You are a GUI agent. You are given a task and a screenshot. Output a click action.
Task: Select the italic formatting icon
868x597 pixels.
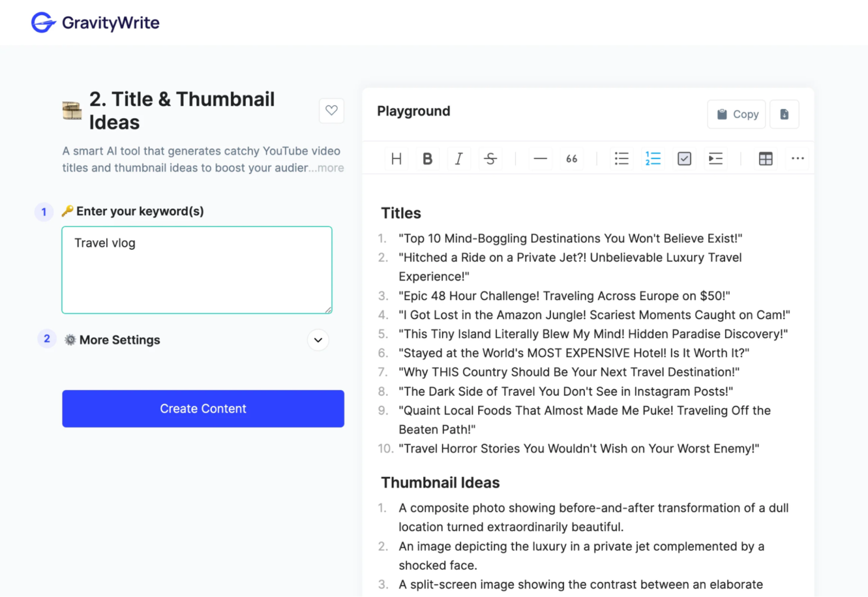tap(459, 158)
